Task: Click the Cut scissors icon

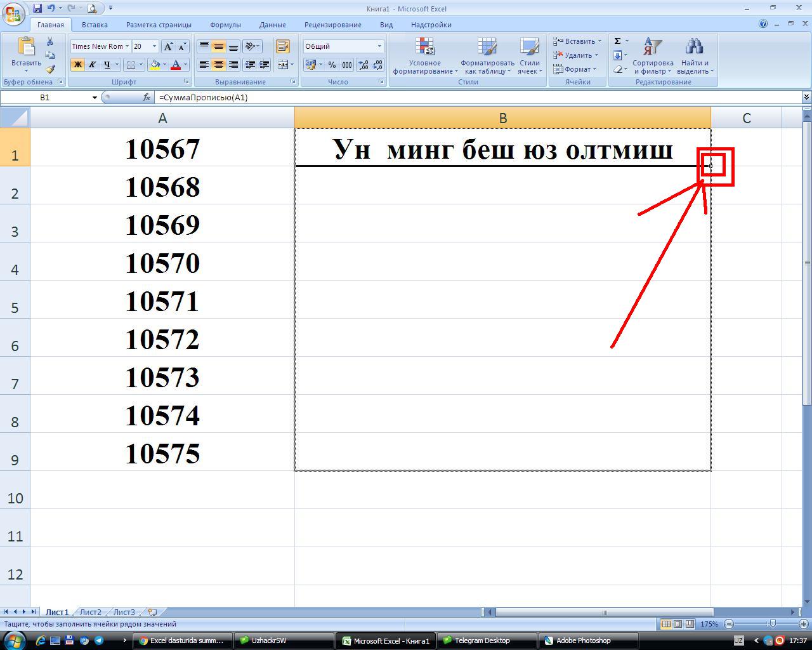Action: coord(50,41)
